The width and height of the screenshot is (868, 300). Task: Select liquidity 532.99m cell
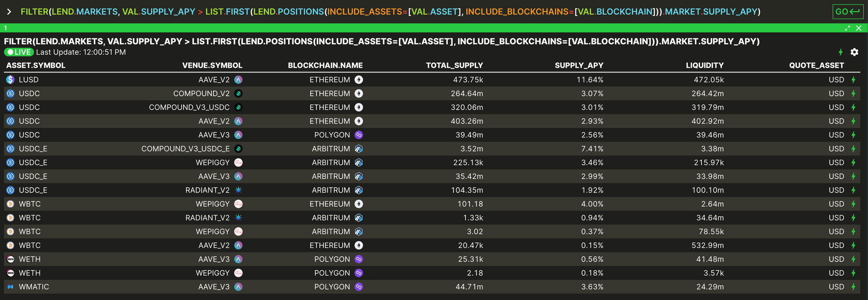(707, 245)
